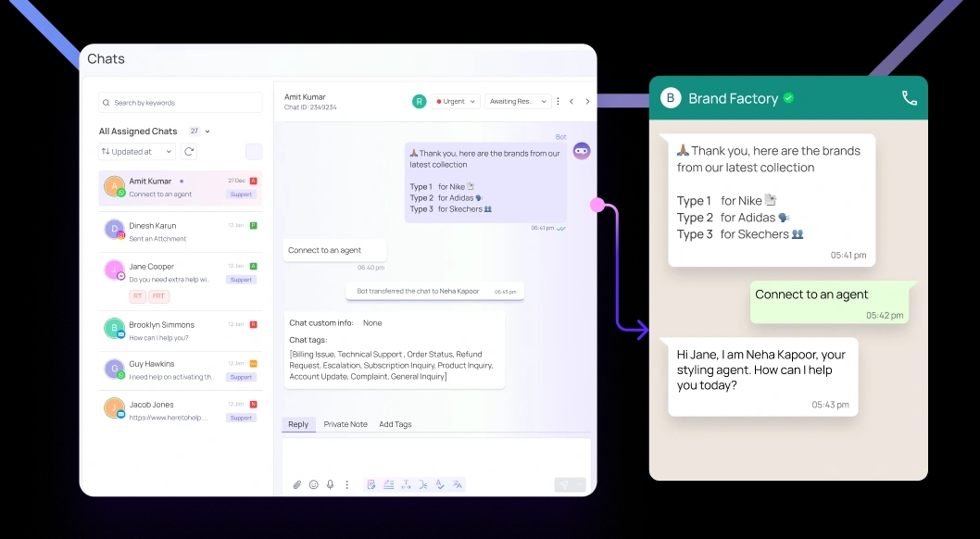Attach a file using the paperclip icon

[x=296, y=484]
